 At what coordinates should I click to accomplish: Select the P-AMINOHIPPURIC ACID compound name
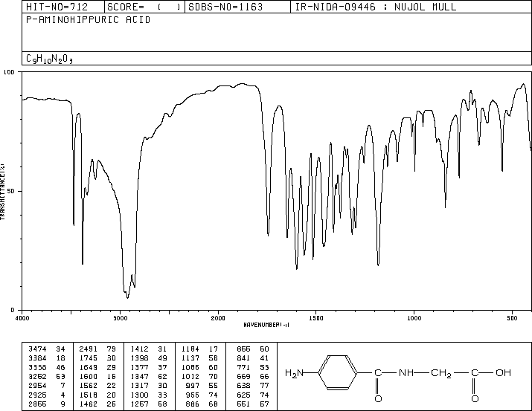click(89, 20)
